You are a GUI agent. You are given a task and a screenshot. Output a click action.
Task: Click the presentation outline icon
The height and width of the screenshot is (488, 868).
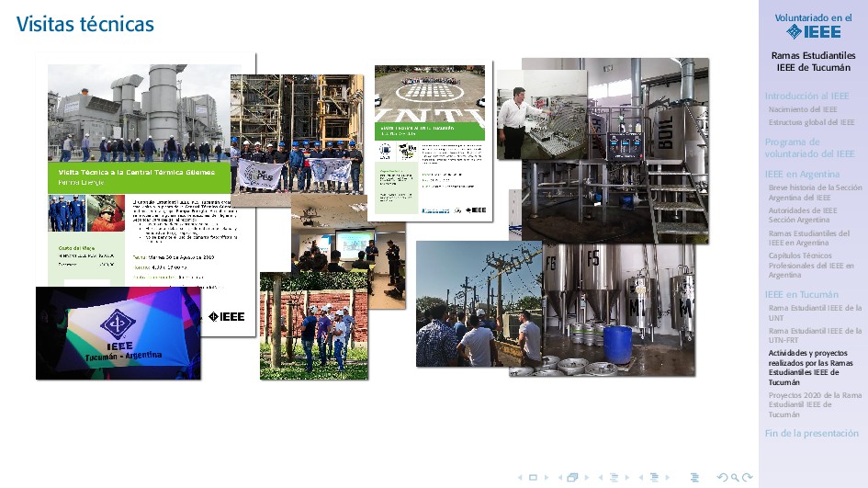694,477
